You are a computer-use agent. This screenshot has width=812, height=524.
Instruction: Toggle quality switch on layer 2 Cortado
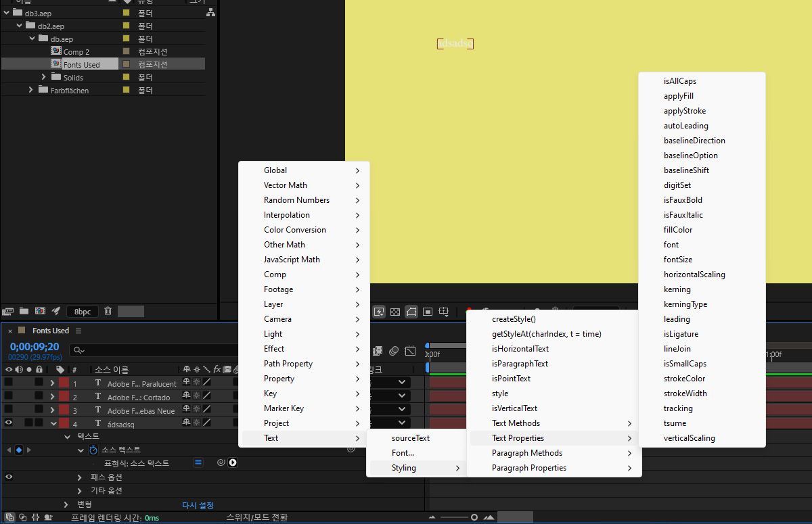[206, 396]
